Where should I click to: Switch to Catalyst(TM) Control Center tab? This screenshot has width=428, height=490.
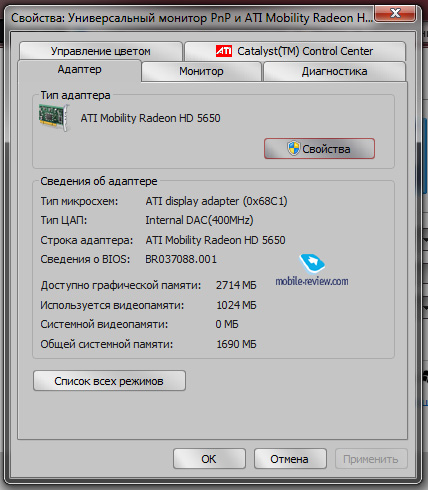[x=295, y=51]
